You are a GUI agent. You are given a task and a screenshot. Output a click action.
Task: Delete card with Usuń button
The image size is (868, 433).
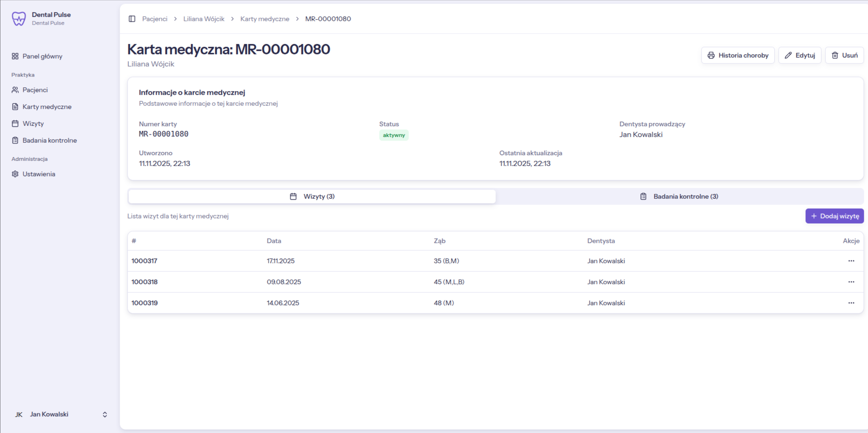[844, 55]
